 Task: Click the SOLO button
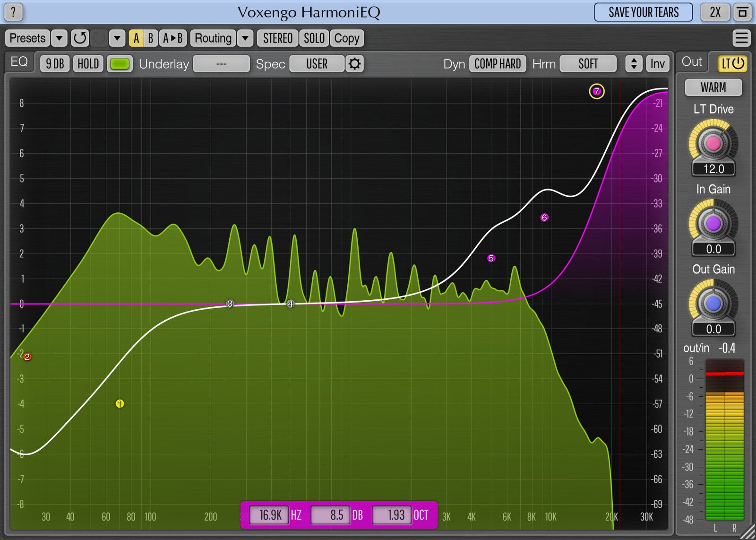[x=314, y=38]
